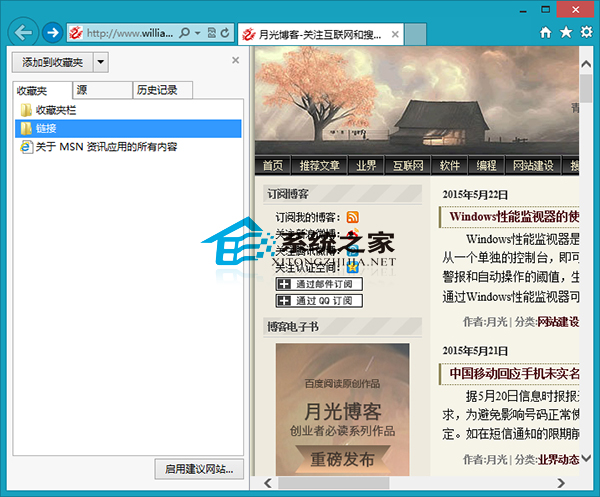This screenshot has width=600, height=497.
Task: Open the 首页 nav item
Action: 273,166
